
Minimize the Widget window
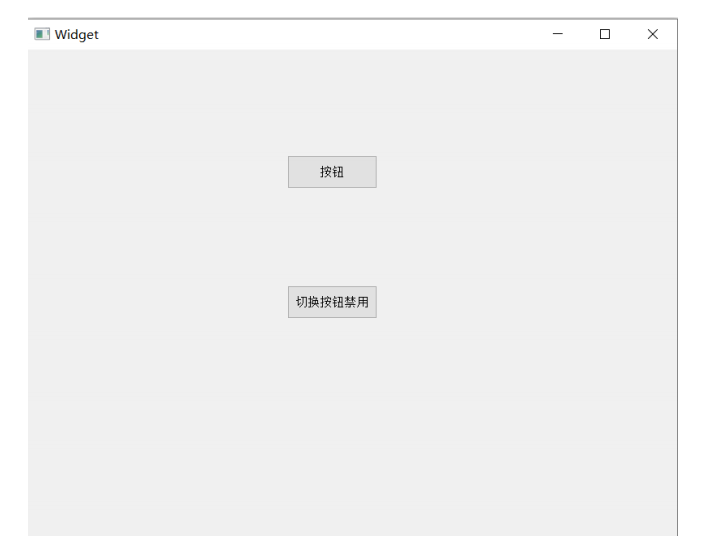tap(557, 34)
